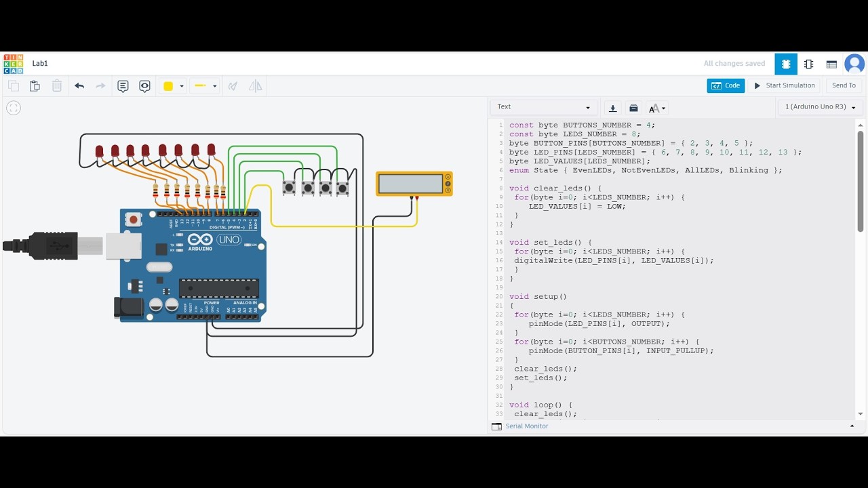Image resolution: width=868 pixels, height=488 pixels.
Task: Click the ATmega chip on Arduino
Action: click(218, 288)
